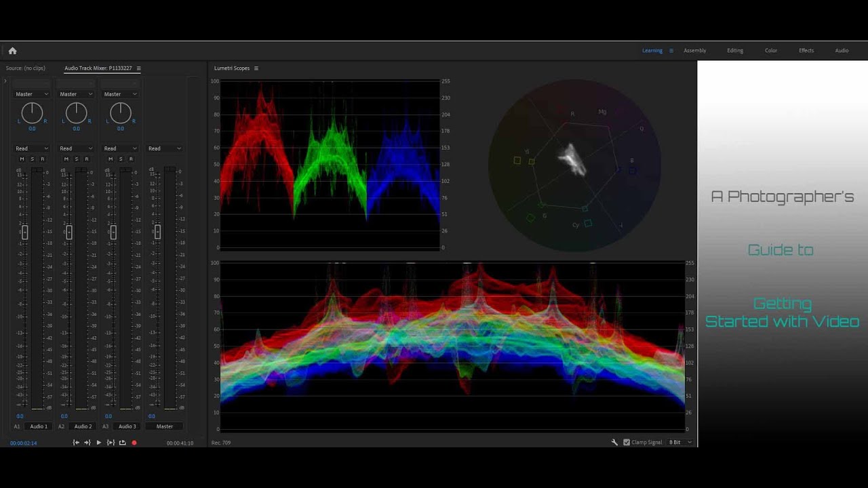Switch to the Color workspace

tap(771, 51)
